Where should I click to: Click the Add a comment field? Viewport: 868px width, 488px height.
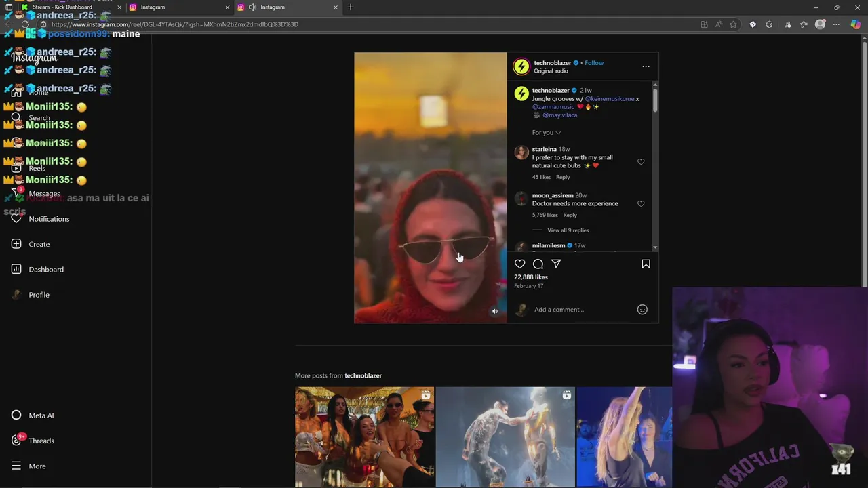click(x=583, y=310)
